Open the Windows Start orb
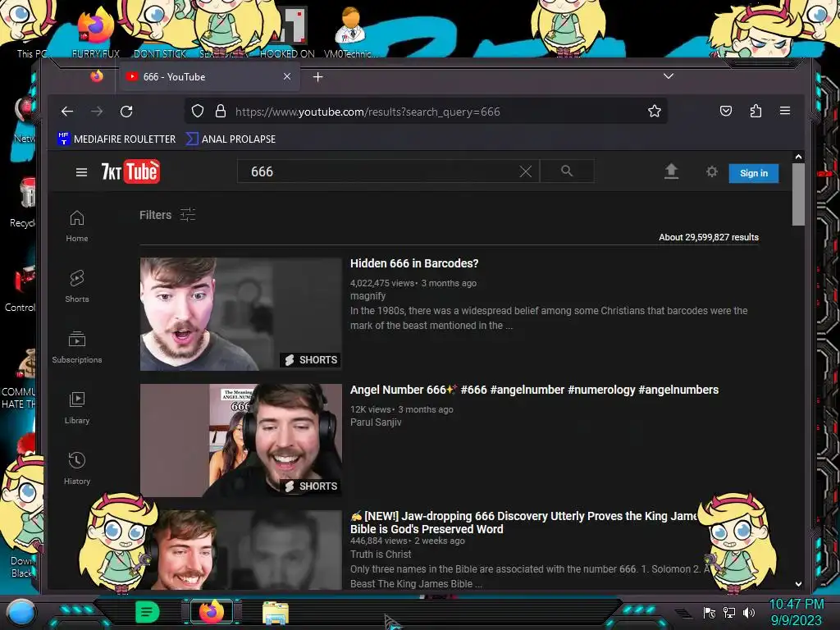This screenshot has height=630, width=840. coord(21,613)
